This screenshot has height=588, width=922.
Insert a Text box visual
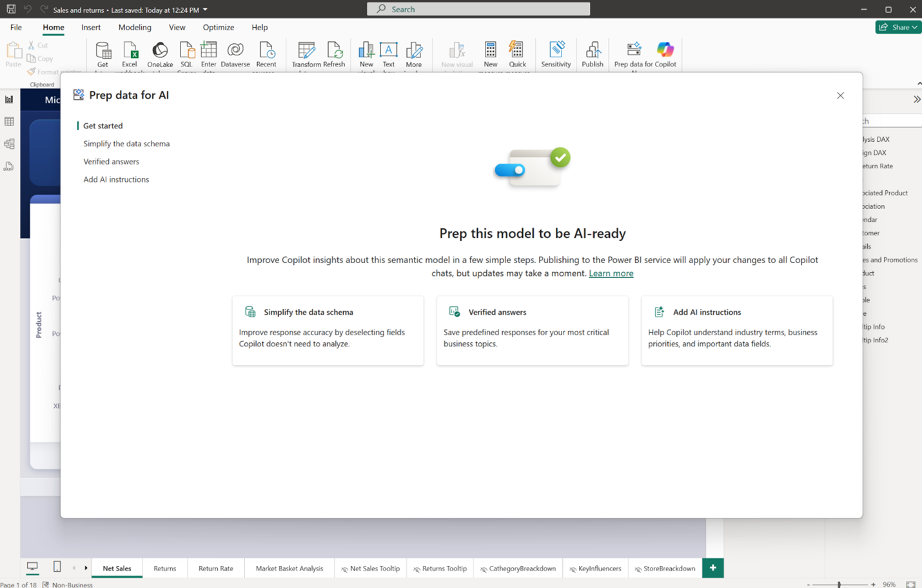tap(388, 54)
